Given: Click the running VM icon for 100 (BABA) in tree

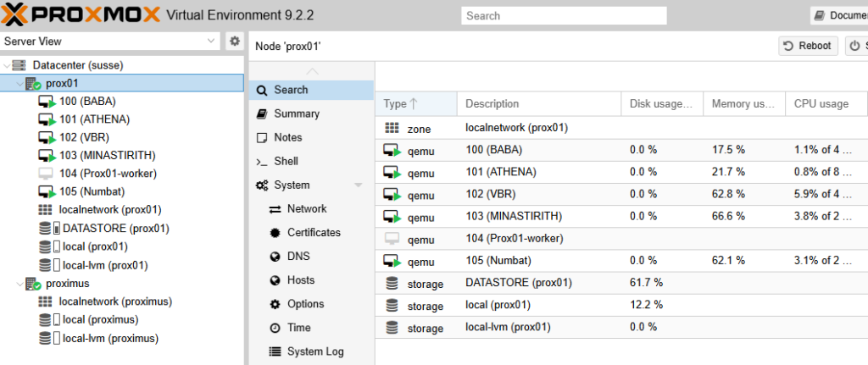Looking at the screenshot, I should click(x=47, y=102).
